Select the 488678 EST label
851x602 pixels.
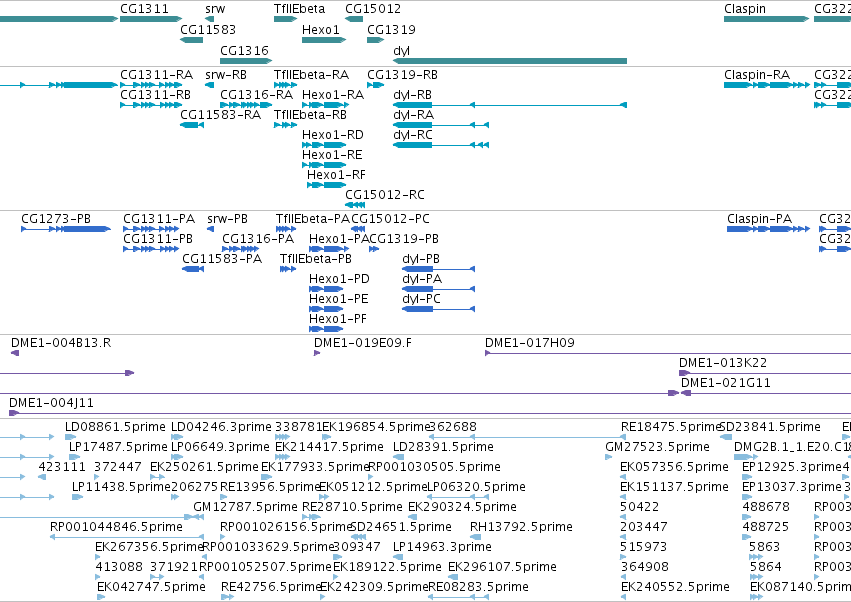coord(766,506)
